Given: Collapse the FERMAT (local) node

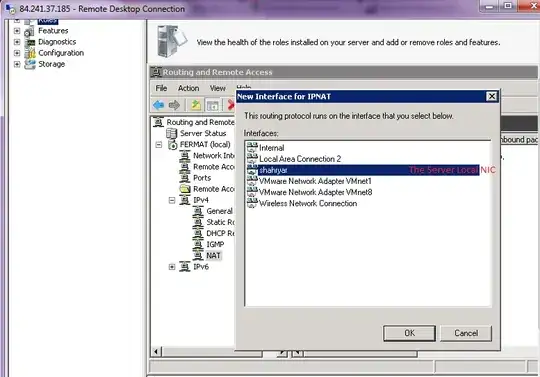Looking at the screenshot, I should pyautogui.click(x=159, y=145).
